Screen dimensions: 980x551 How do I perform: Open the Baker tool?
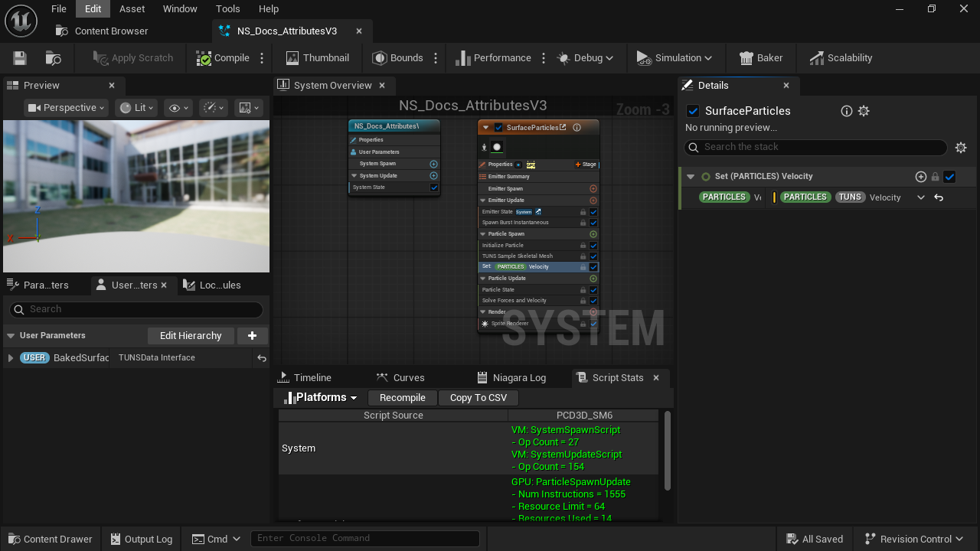coord(761,58)
